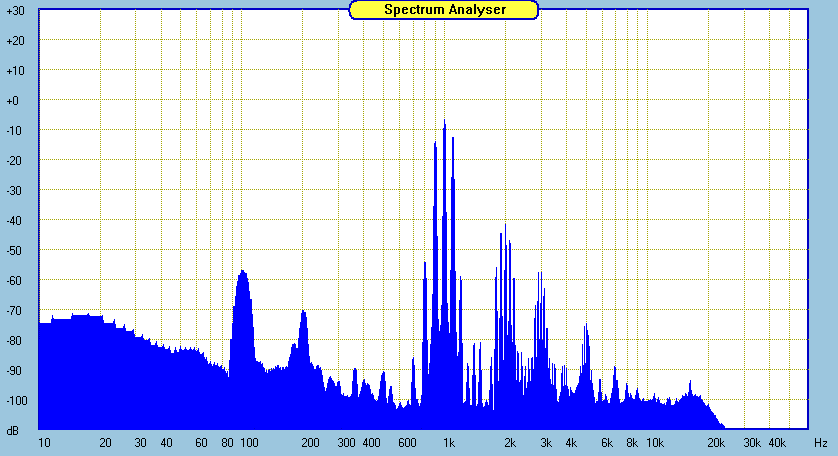Click the -50 label on level axis
This screenshot has width=838, height=456.
(15, 251)
